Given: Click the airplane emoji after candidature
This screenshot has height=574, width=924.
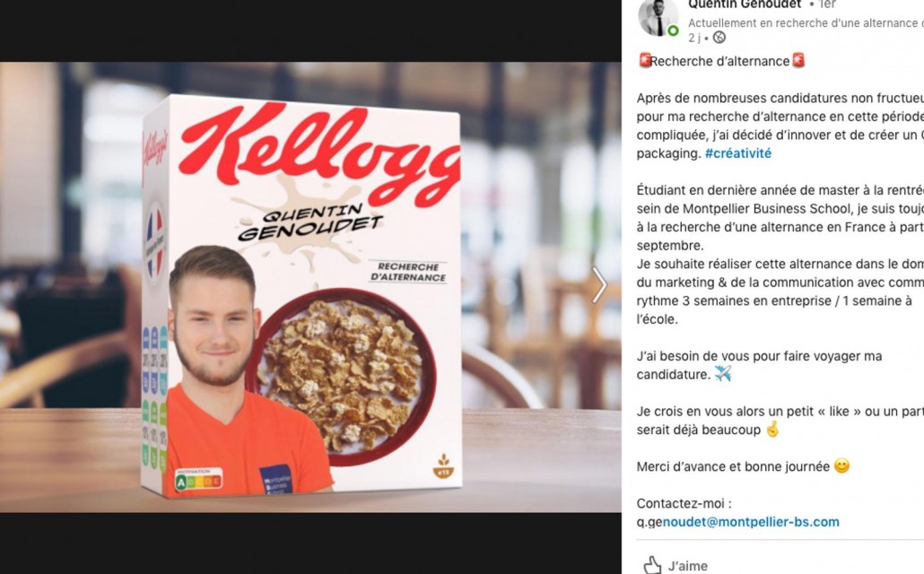Looking at the screenshot, I should coord(722,374).
